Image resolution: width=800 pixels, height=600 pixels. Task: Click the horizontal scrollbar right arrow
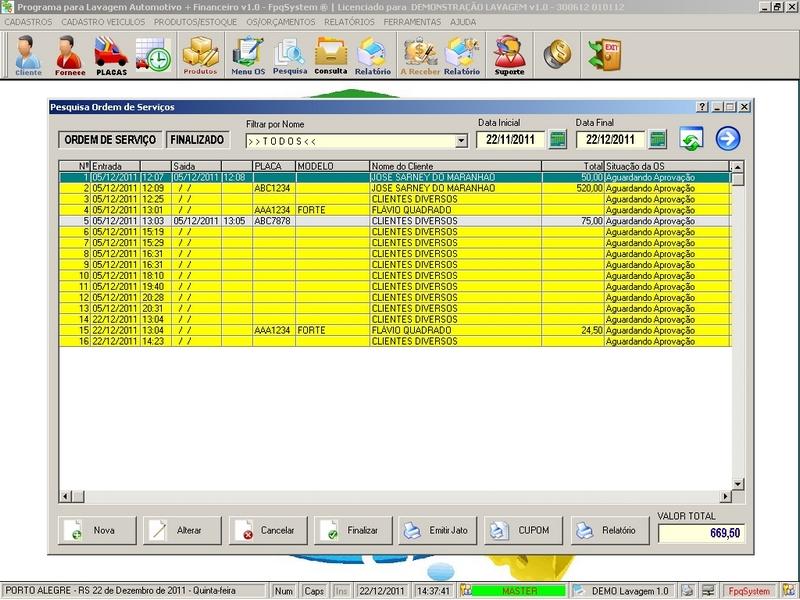click(726, 496)
